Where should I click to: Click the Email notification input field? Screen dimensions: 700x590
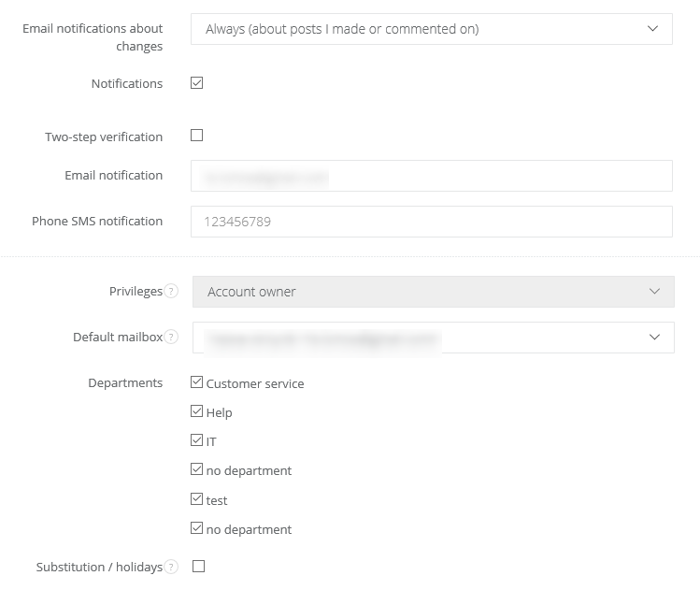(x=431, y=176)
